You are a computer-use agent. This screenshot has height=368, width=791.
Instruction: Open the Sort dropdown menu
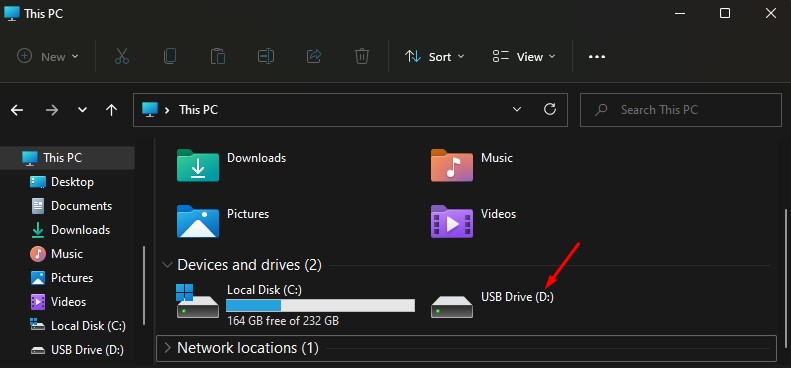point(434,57)
